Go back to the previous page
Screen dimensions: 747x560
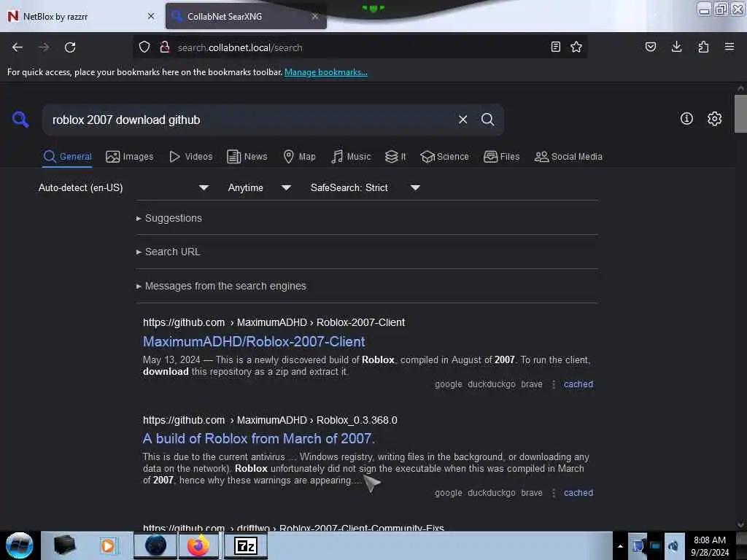18,47
